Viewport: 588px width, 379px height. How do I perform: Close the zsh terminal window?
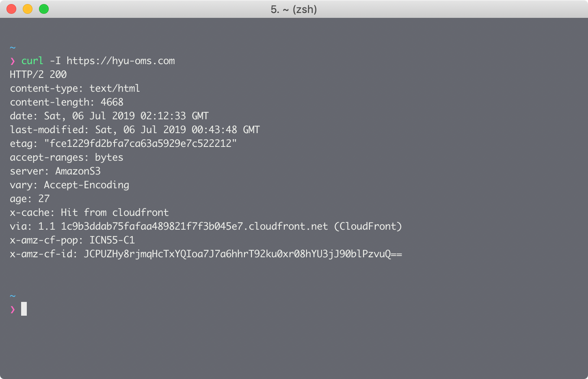11,9
